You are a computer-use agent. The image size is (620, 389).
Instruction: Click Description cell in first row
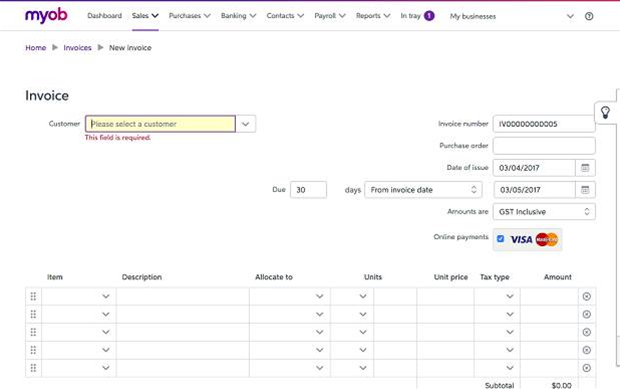click(x=183, y=296)
